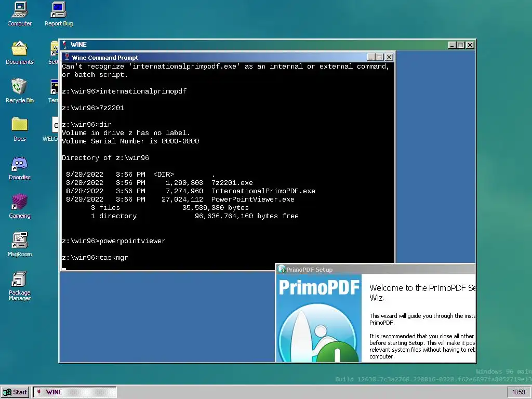Open the MsgRoom shortcut

tap(20, 245)
